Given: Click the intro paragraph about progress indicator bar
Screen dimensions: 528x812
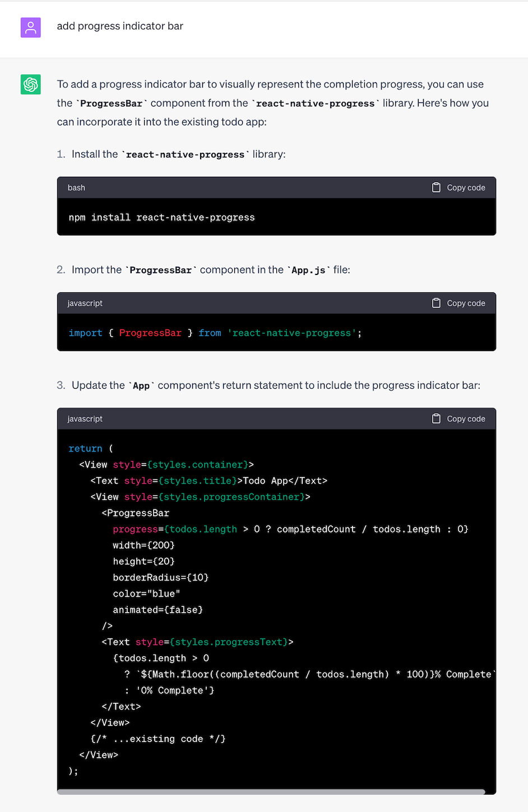Looking at the screenshot, I should point(273,103).
